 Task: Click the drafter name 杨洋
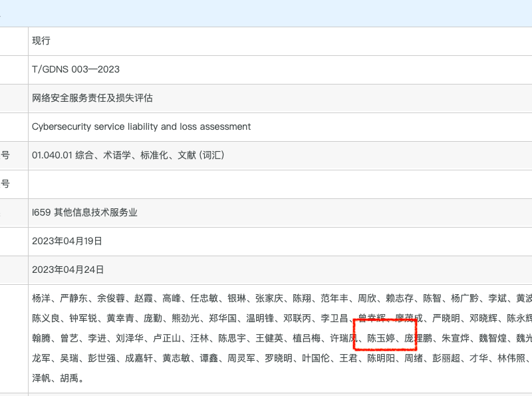pos(41,298)
